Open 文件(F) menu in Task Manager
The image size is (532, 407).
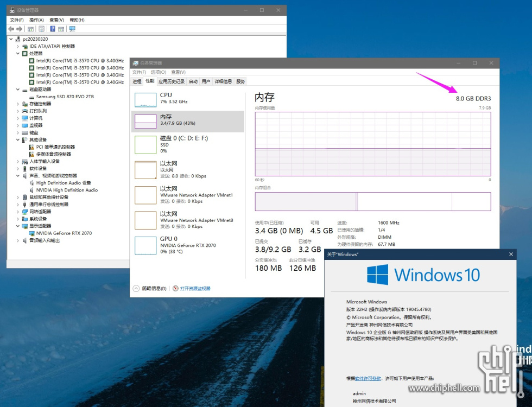pos(139,72)
